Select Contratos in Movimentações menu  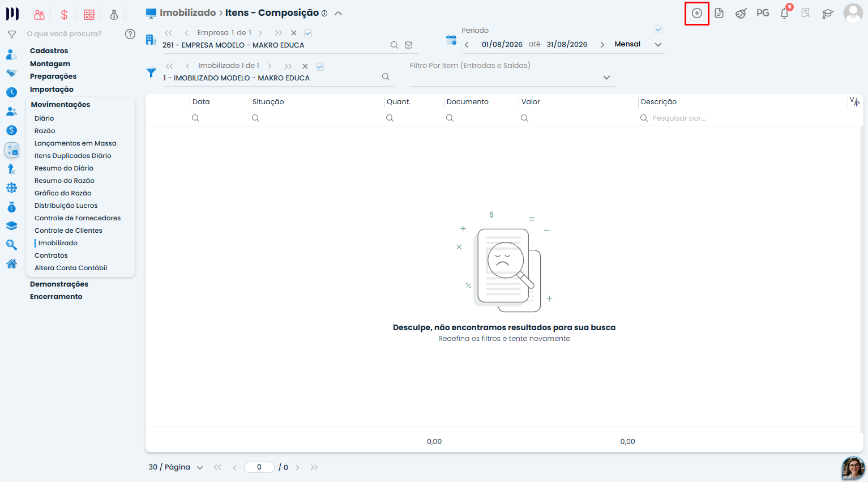51,255
